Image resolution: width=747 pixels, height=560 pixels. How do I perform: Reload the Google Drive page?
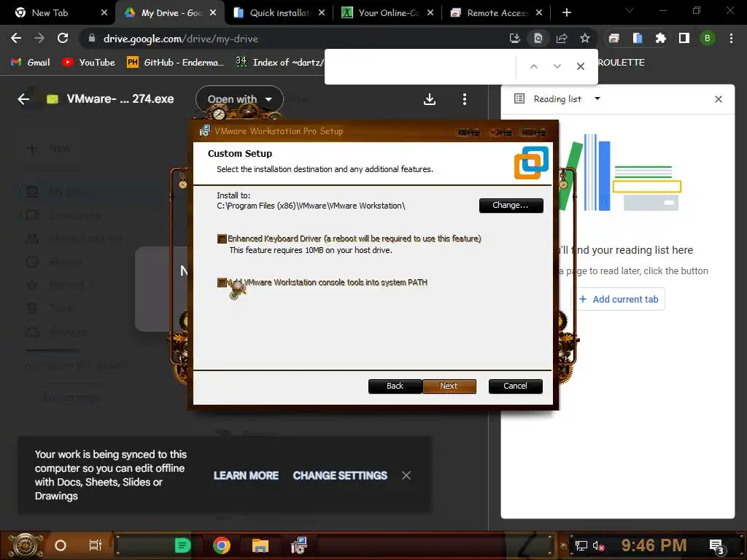(x=63, y=39)
